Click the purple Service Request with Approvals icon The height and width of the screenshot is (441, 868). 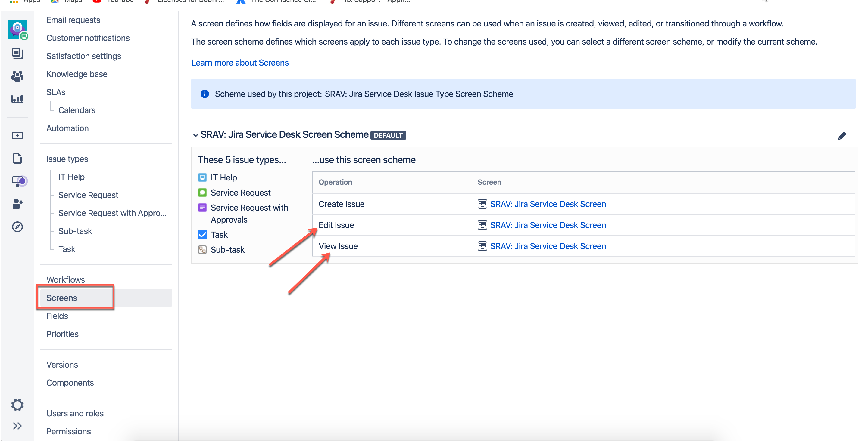pos(202,207)
